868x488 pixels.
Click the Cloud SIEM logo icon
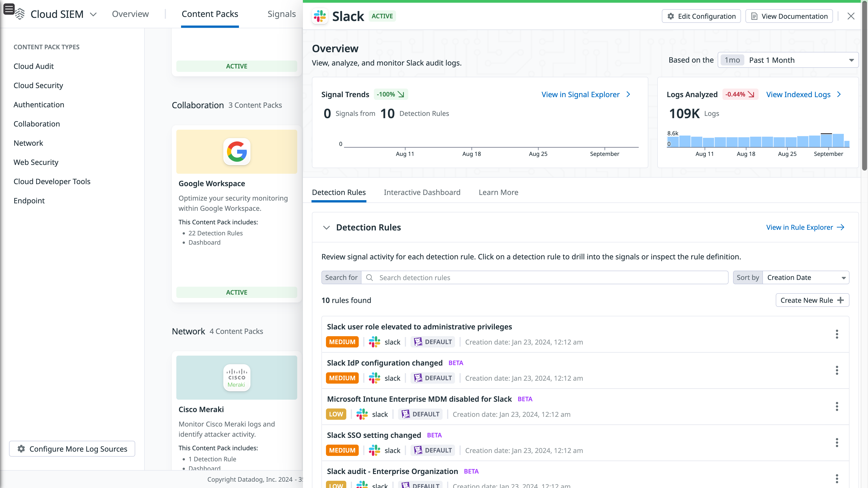click(x=20, y=14)
